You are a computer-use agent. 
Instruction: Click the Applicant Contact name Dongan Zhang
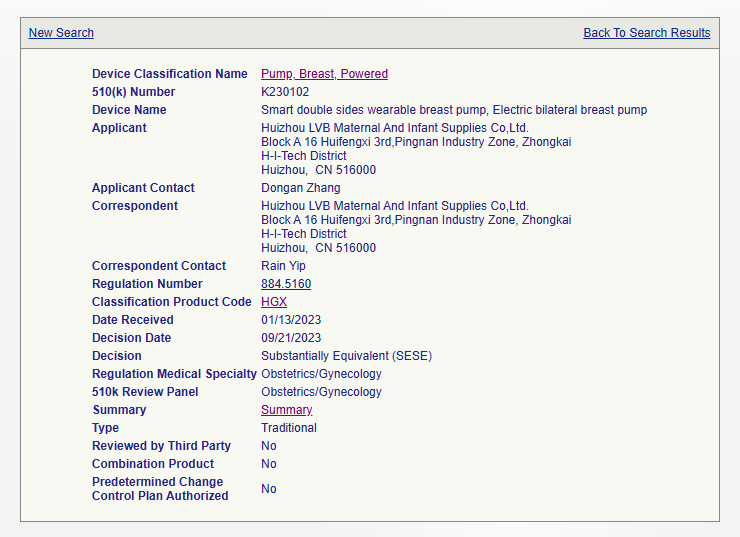click(x=300, y=188)
